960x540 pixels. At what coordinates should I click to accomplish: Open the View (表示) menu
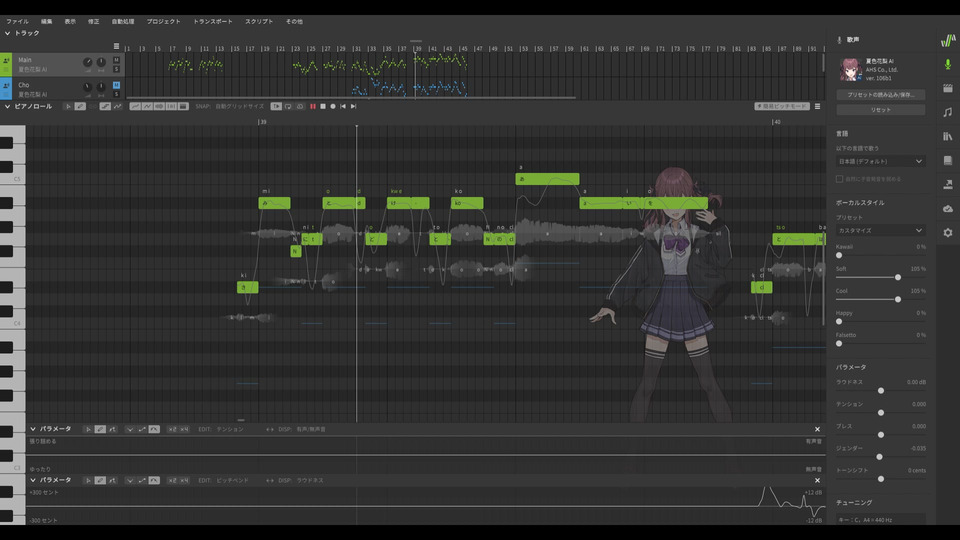(x=70, y=21)
